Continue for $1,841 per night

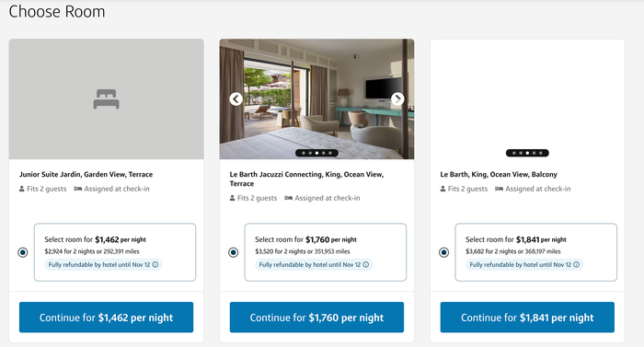(x=527, y=318)
